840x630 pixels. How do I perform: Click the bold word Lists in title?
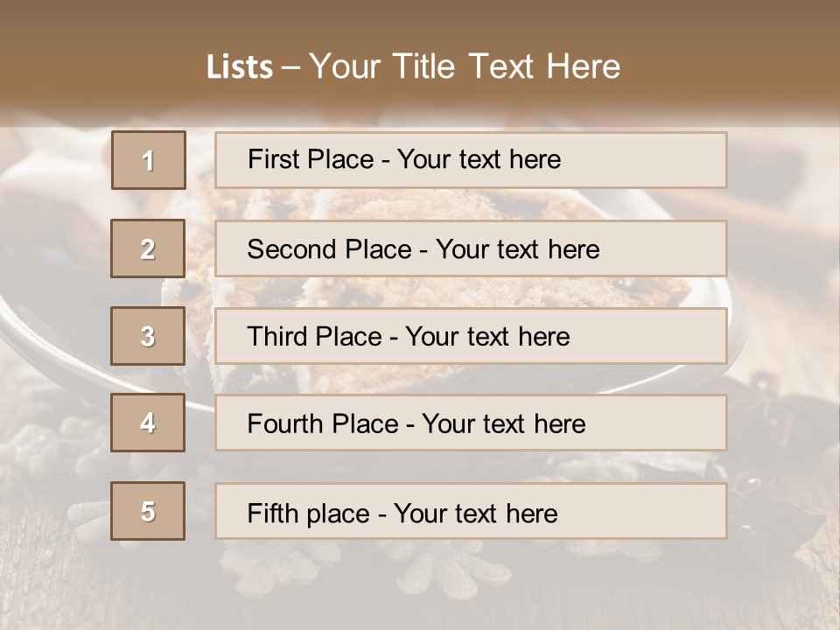pos(240,67)
